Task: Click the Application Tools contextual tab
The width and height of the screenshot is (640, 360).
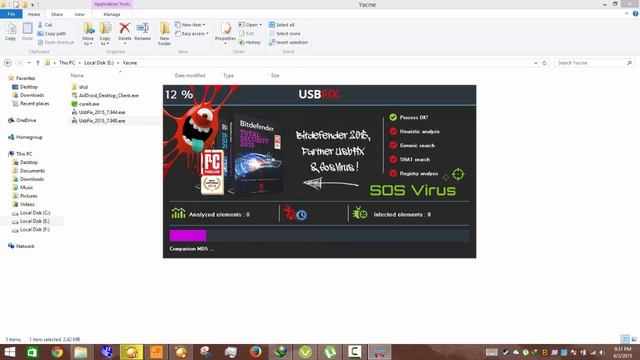Action: [112, 4]
